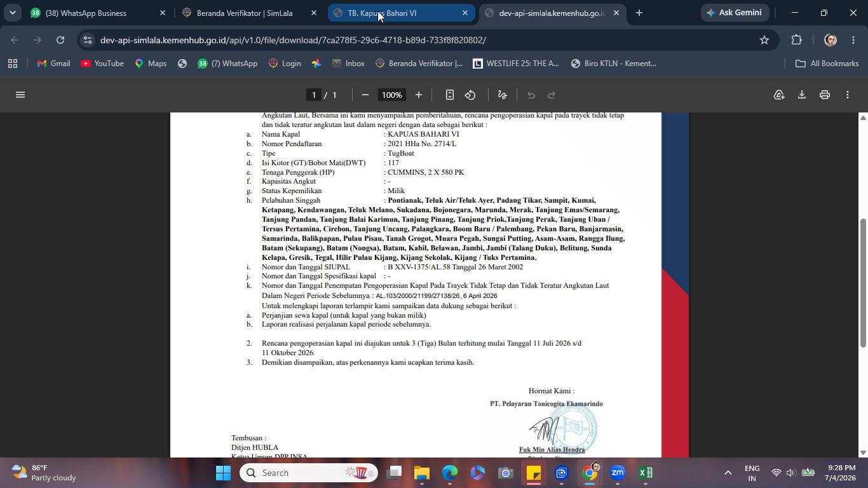Close the TB. Kapuas Bahari VI tab
This screenshot has width=868, height=488.
[x=465, y=13]
